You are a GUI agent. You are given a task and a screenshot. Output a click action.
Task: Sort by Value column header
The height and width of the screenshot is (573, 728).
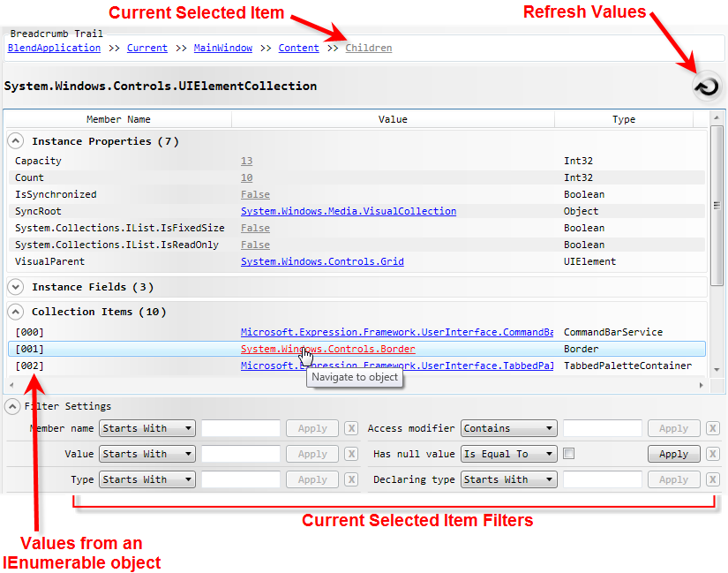[x=393, y=119]
